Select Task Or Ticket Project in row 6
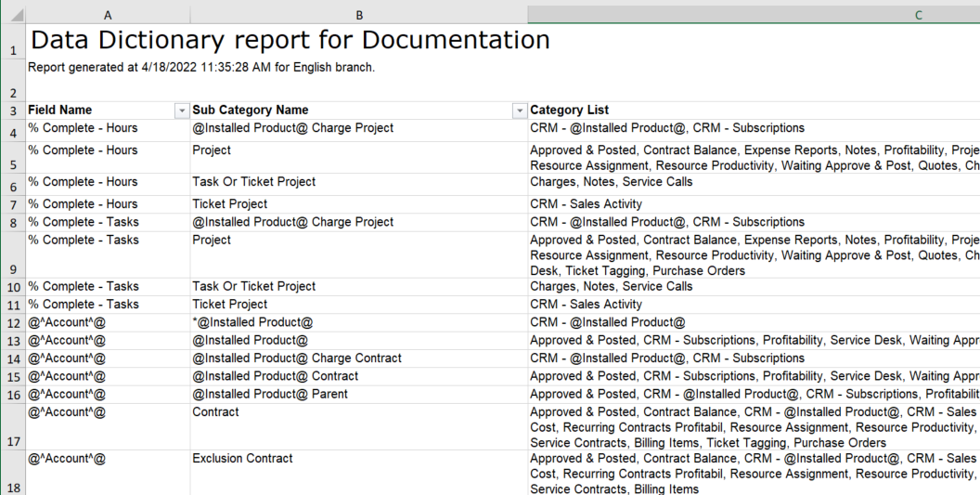Image resolution: width=980 pixels, height=495 pixels. 254,182
